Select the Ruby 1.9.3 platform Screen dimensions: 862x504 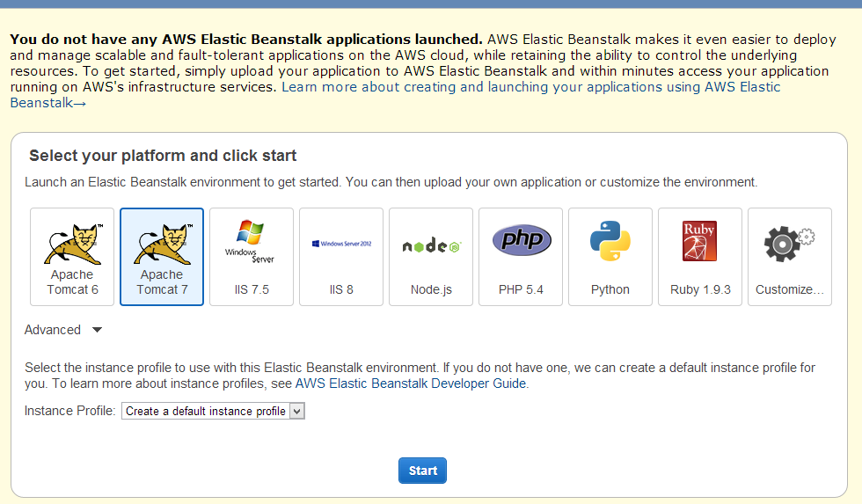(x=700, y=257)
